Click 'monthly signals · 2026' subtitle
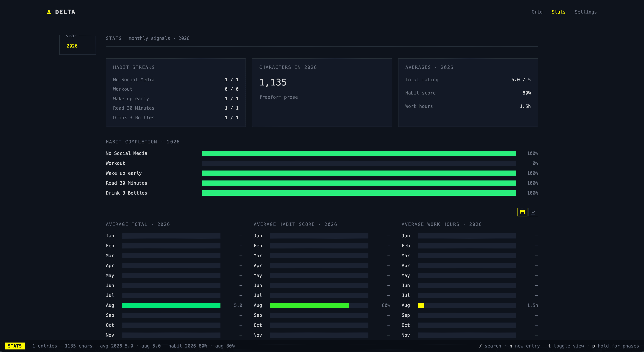The width and height of the screenshot is (644, 352). tap(159, 38)
